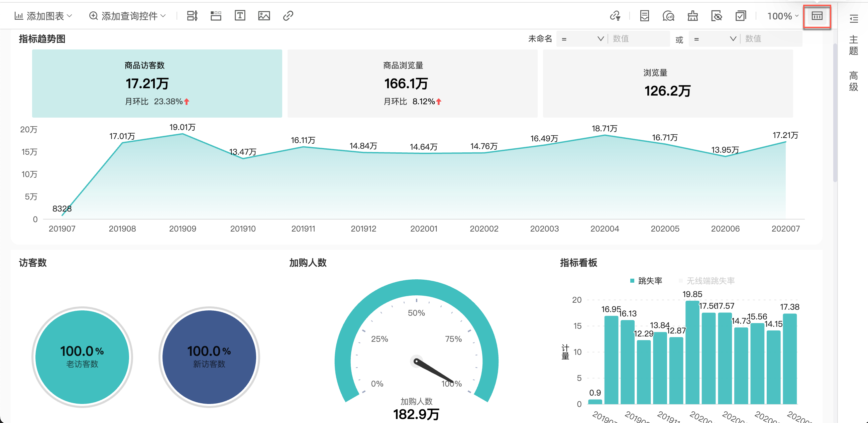Select the 商品浏览量 metric card

pos(412,83)
